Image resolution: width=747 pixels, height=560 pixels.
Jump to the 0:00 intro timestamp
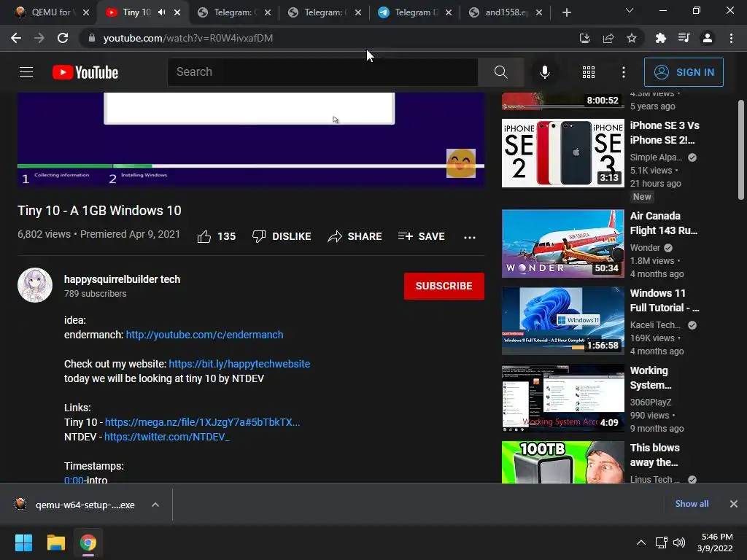click(74, 480)
